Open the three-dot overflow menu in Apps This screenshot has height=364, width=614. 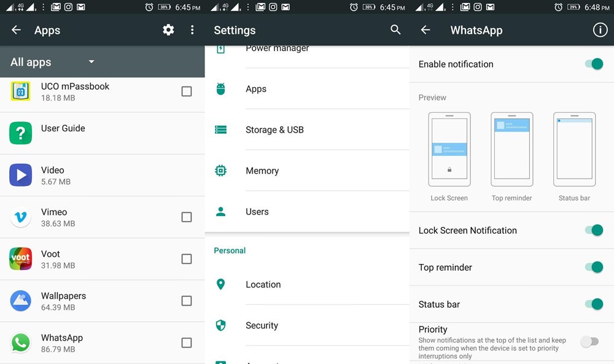192,29
